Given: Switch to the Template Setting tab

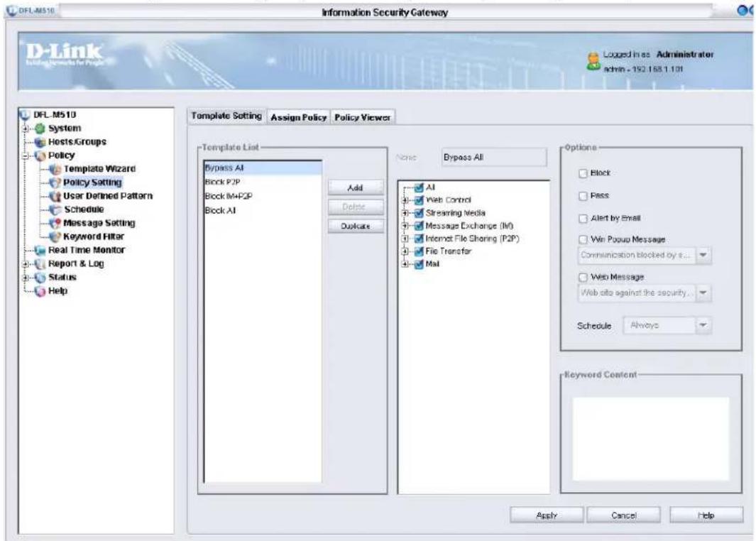Looking at the screenshot, I should pyautogui.click(x=226, y=116).
